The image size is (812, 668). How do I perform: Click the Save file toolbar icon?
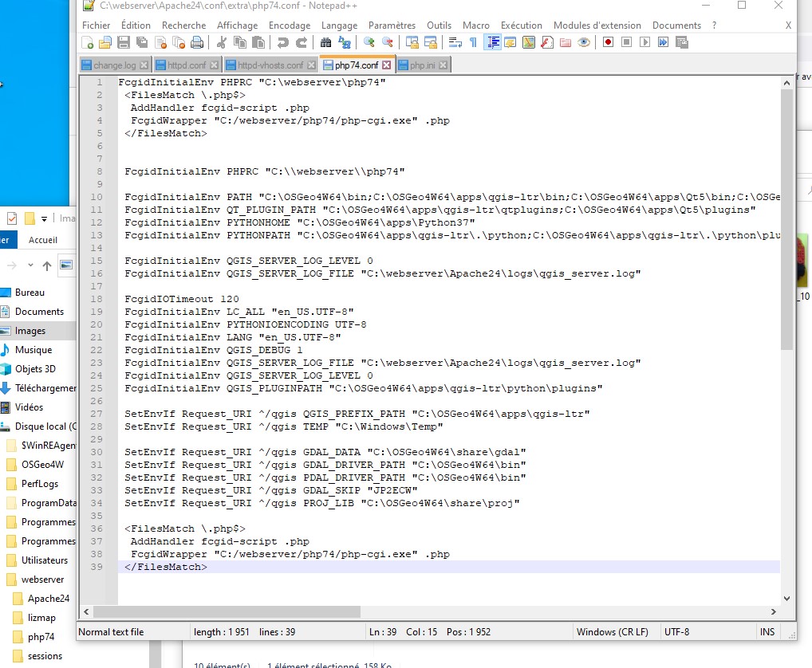click(x=124, y=43)
